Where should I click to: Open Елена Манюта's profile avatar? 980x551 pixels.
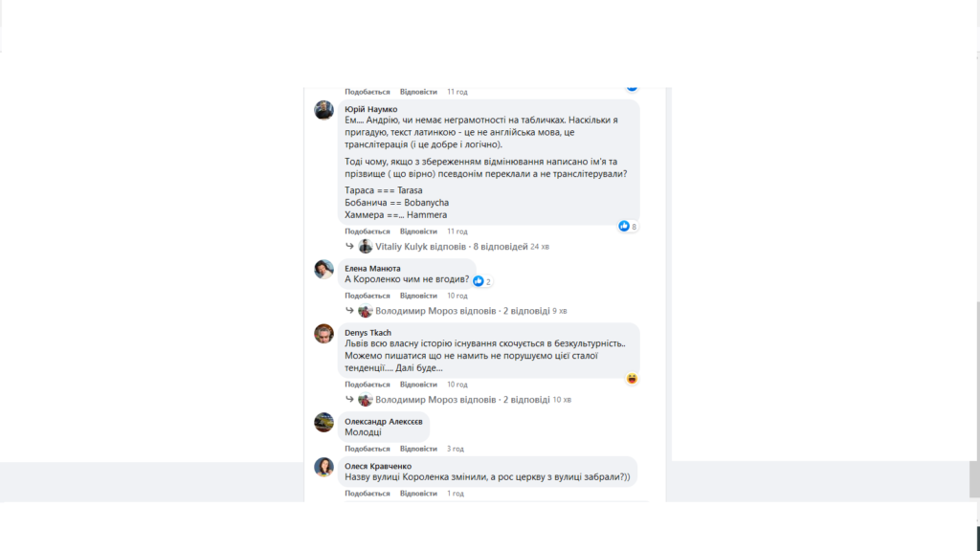[x=323, y=269]
